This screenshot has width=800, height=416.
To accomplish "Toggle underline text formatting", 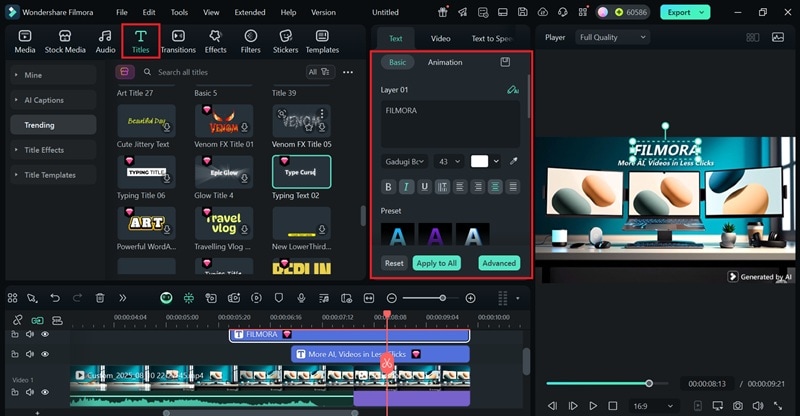I will (424, 187).
